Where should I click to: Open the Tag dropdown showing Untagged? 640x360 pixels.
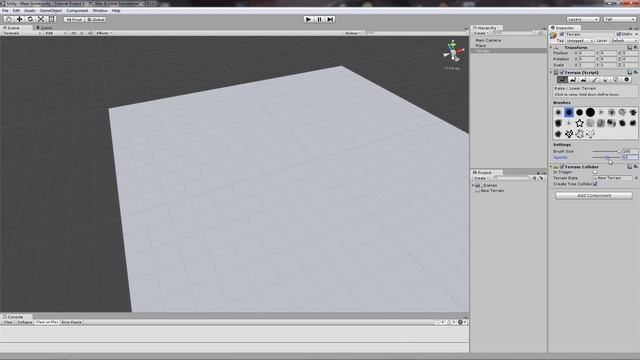point(580,41)
